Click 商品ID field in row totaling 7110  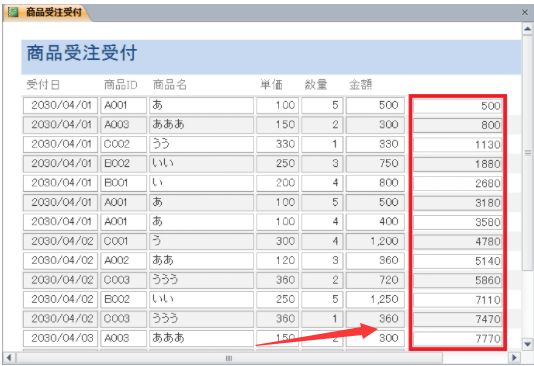tap(123, 299)
